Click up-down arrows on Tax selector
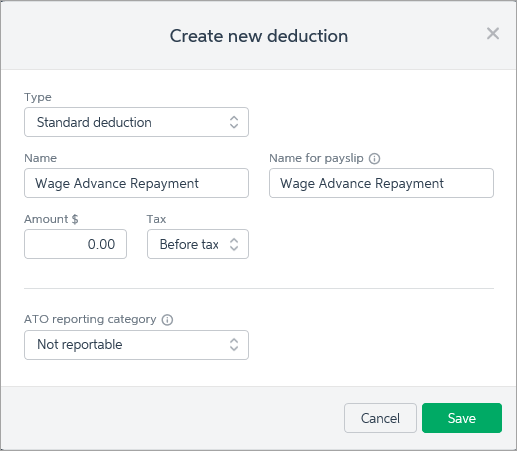Image resolution: width=517 pixels, height=451 pixels. tap(234, 244)
